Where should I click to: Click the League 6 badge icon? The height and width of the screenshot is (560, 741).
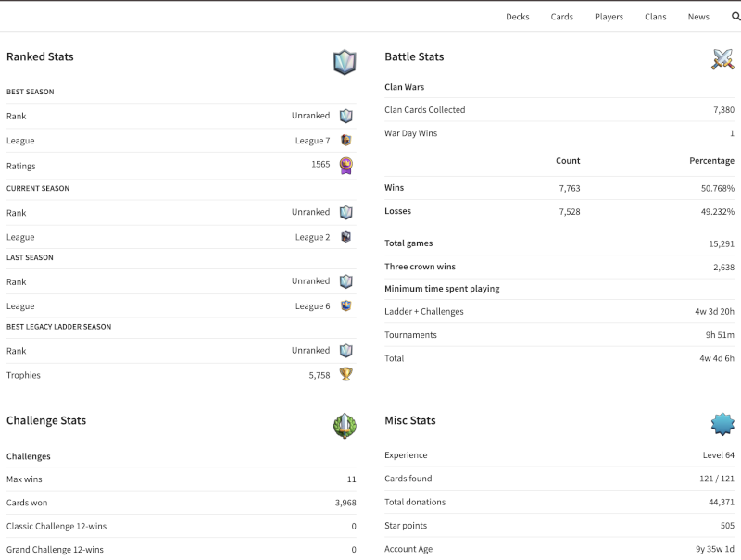tap(346, 306)
